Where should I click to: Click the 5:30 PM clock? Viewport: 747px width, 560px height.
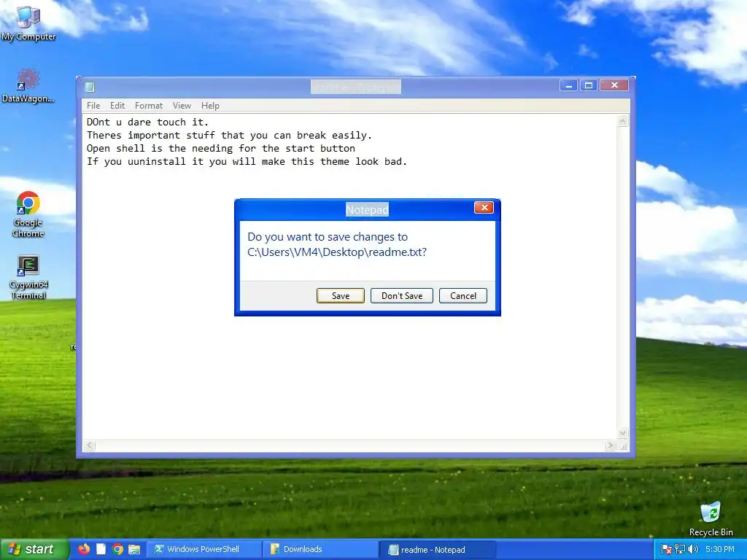coord(720,549)
